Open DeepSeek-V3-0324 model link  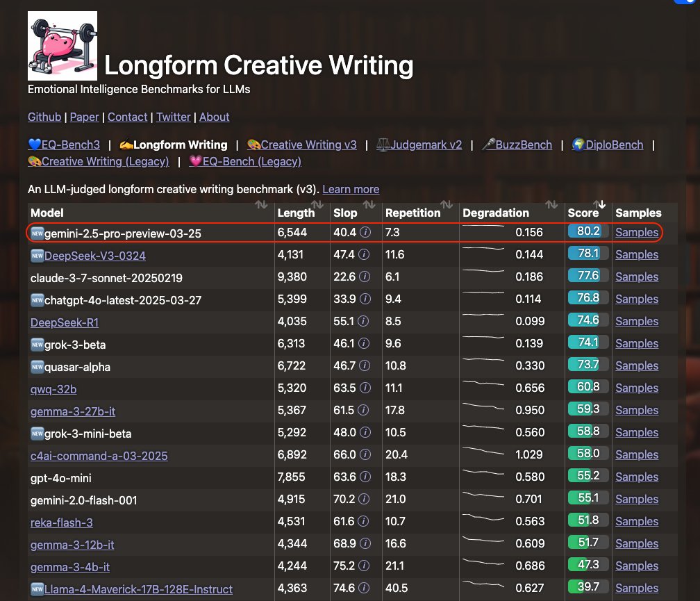(95, 256)
